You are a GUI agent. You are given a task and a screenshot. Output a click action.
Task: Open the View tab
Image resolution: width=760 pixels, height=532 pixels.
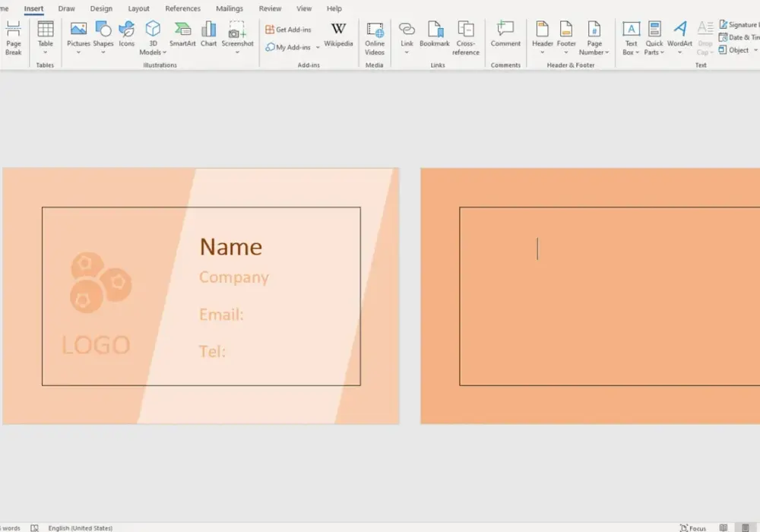point(304,8)
